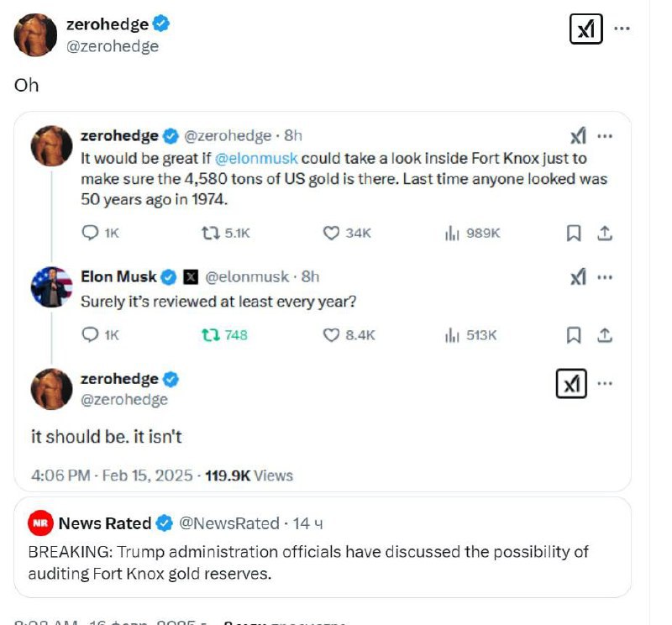Reply to zerohedge's Fort Knox tweet
This screenshot has width=672, height=625.
tap(91, 233)
